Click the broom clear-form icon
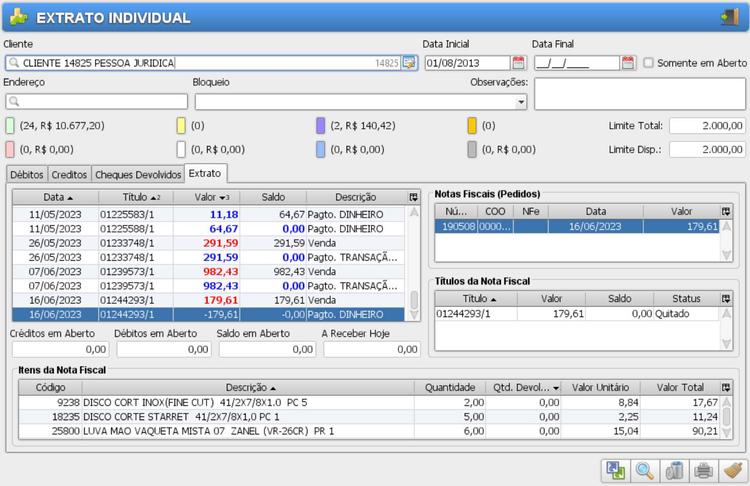This screenshot has height=486, width=750. coord(733,470)
